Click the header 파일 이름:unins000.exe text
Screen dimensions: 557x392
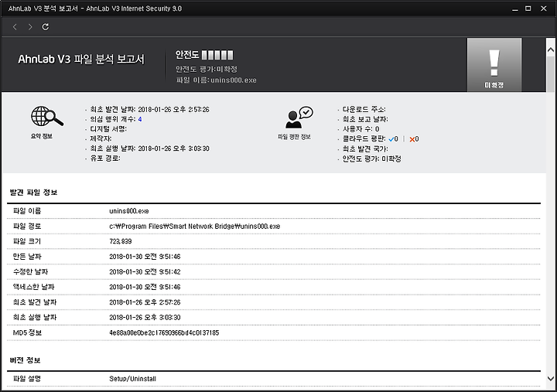click(217, 80)
